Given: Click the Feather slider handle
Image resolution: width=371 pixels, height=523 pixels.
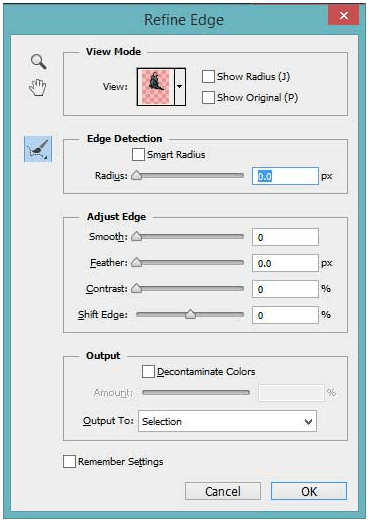Looking at the screenshot, I should (136, 263).
